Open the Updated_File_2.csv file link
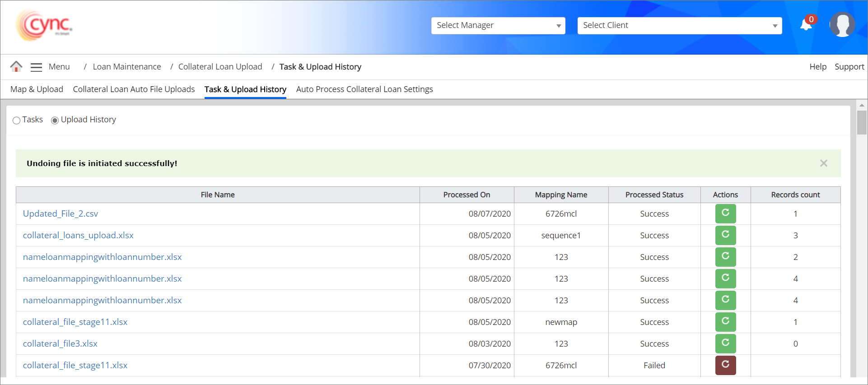This screenshot has width=868, height=385. coord(61,213)
